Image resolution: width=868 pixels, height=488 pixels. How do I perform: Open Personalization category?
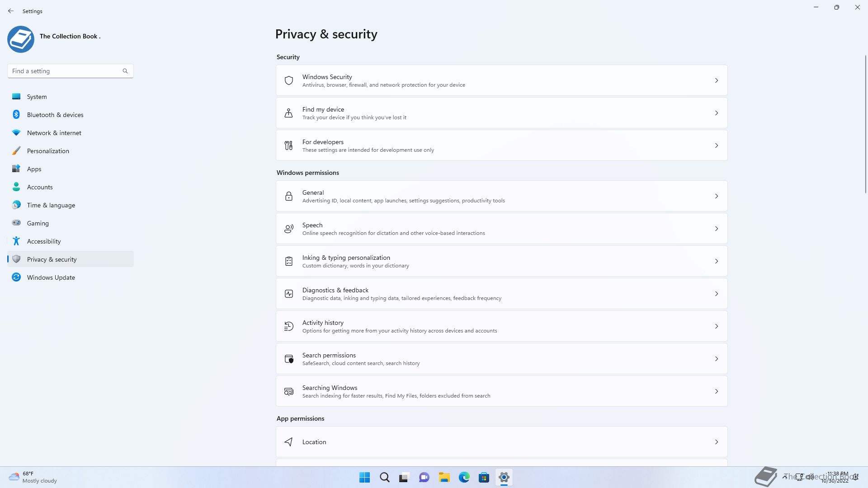pyautogui.click(x=71, y=151)
